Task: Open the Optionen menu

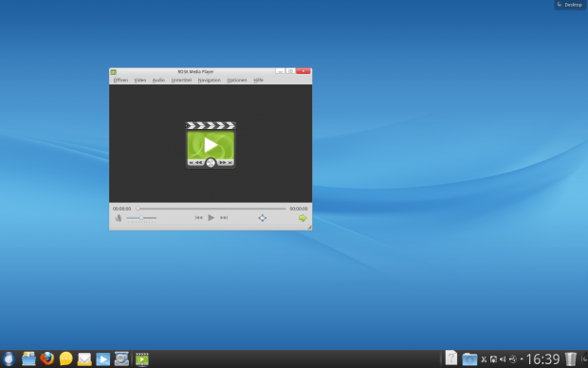Action: click(x=237, y=80)
